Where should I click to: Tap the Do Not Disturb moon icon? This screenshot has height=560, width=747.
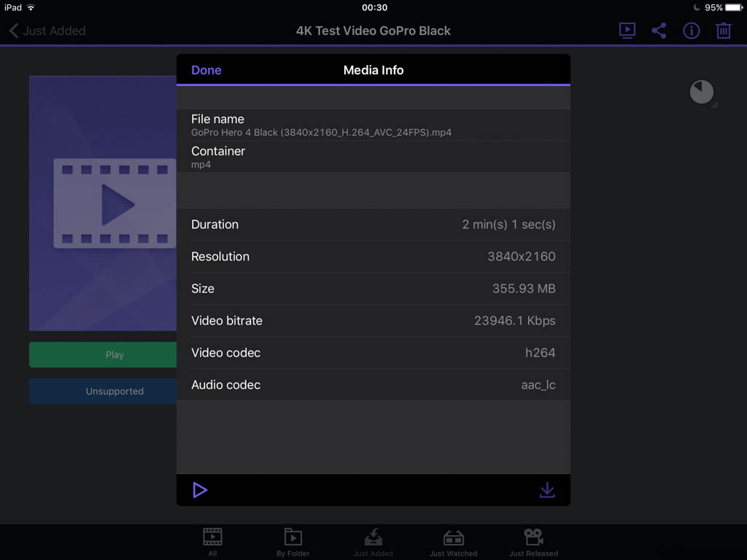tap(697, 7)
